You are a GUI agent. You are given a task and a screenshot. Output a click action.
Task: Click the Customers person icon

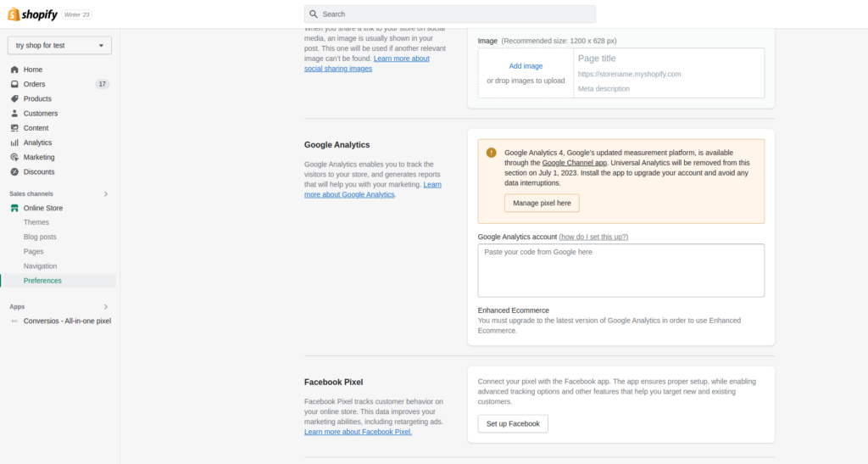[x=14, y=114]
